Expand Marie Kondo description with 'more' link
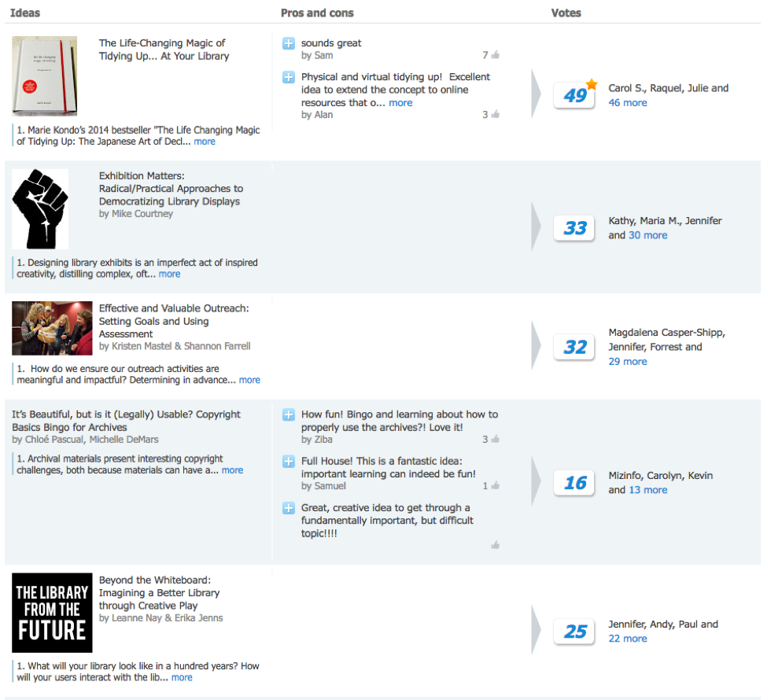Image resolution: width=767 pixels, height=700 pixels. [x=205, y=142]
